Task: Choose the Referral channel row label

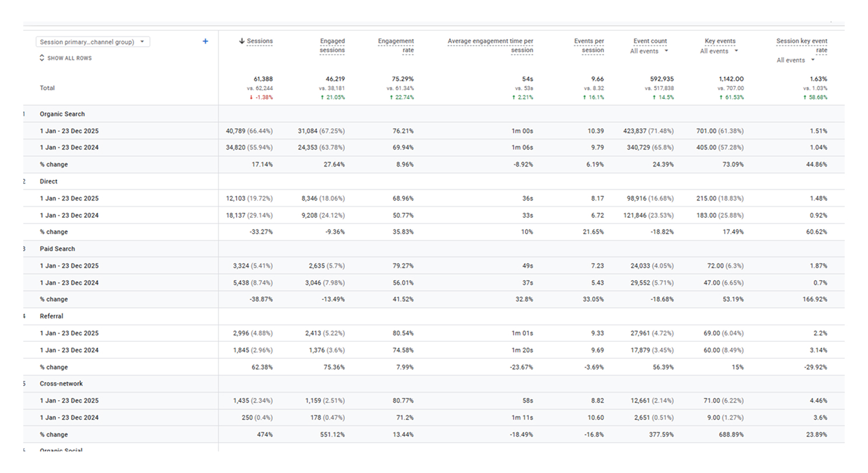Action: (51, 316)
